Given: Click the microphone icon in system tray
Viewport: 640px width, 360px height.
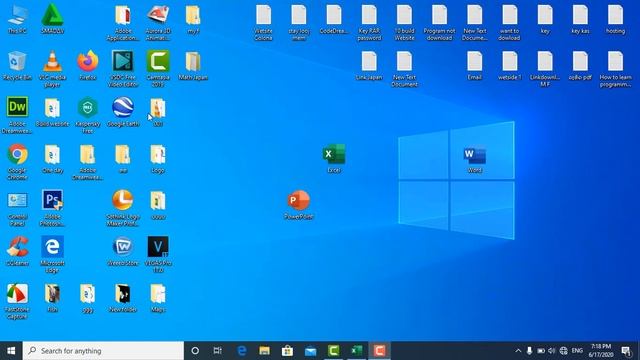Looking at the screenshot, I should click(x=529, y=351).
